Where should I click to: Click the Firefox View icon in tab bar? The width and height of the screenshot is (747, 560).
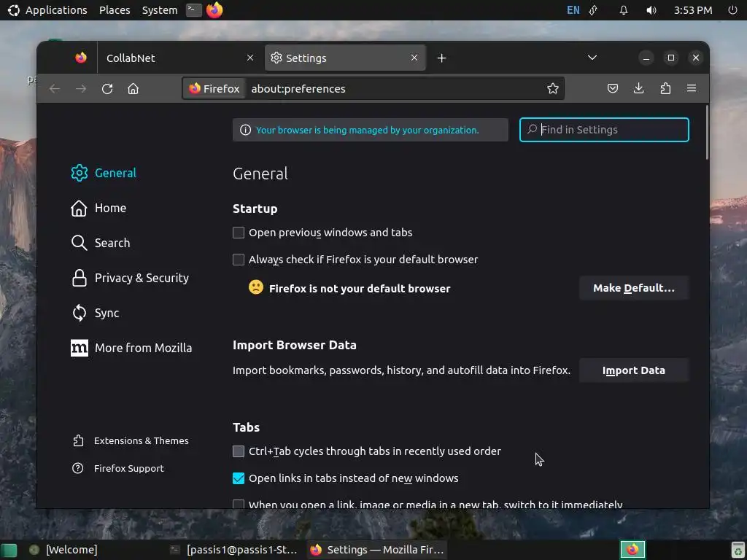81,58
